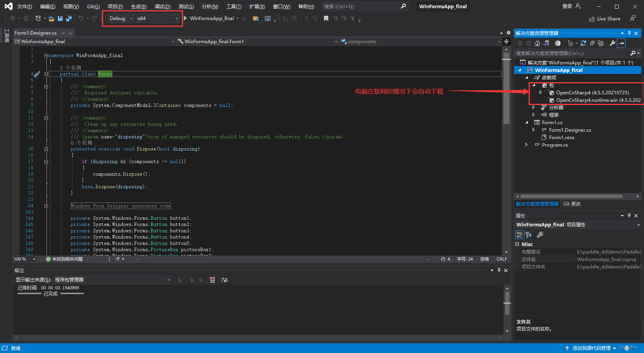The image size is (644, 353).
Task: Open the x64 platform dropdown
Action: point(157,18)
